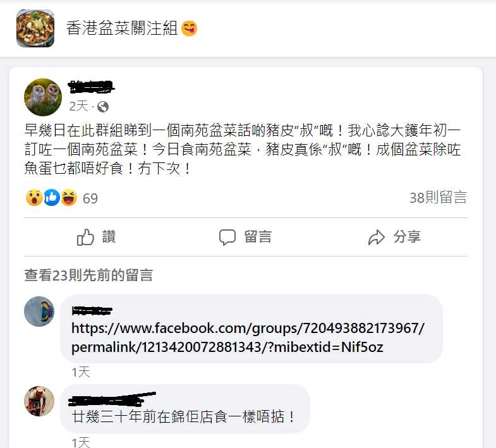
Task: Click the laughing haha reaction emoji
Action: [69, 198]
